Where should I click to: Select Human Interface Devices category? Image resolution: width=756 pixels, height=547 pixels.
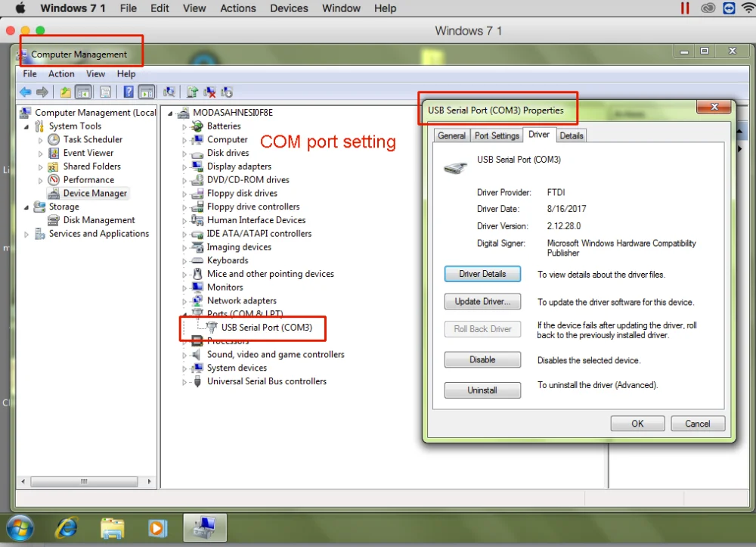[x=256, y=220]
